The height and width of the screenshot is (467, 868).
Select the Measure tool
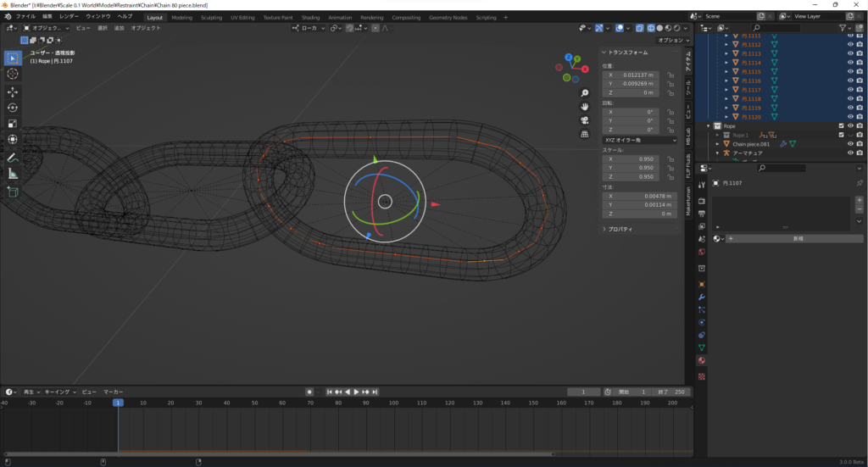tap(13, 174)
